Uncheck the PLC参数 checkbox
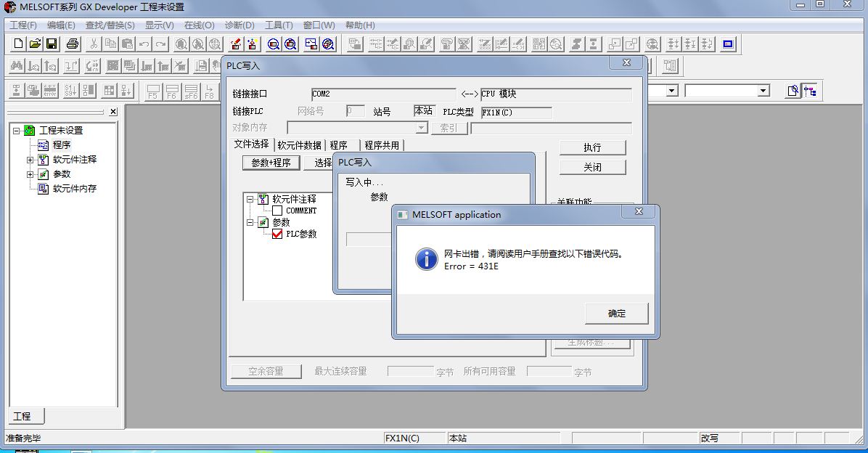Viewport: 868px width, 453px height. tap(277, 234)
